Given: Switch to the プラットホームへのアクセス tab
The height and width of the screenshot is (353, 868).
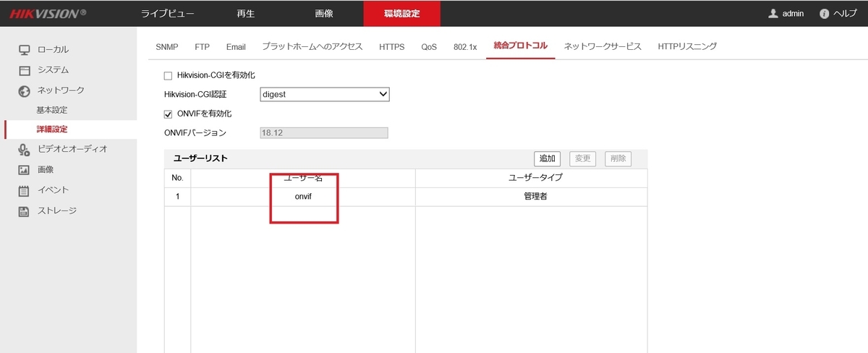Looking at the screenshot, I should pos(312,46).
